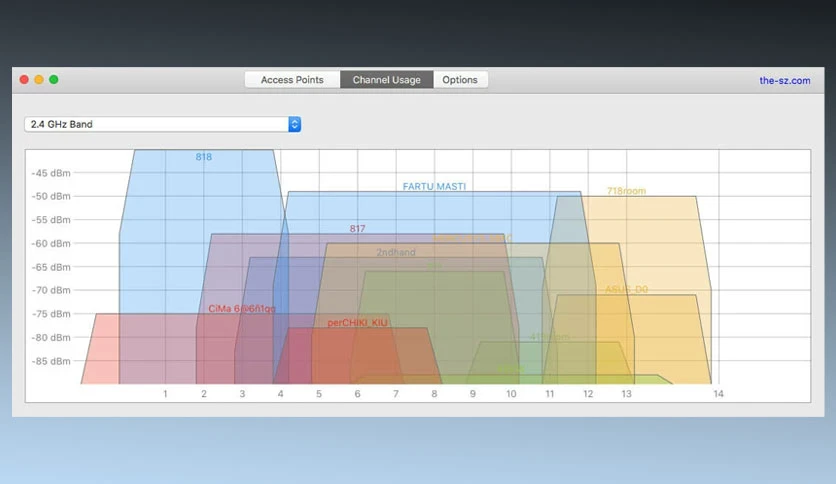
Task: Click the 2ndhand network label
Action: 396,252
